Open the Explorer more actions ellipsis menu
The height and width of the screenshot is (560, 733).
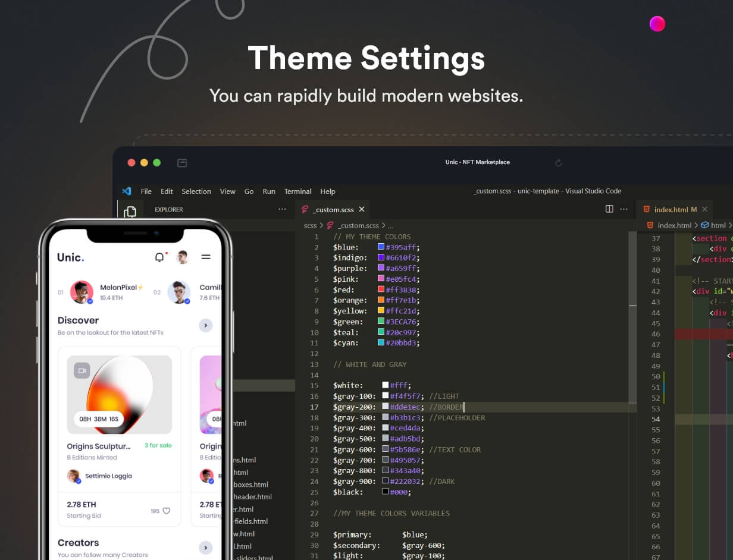coord(283,209)
